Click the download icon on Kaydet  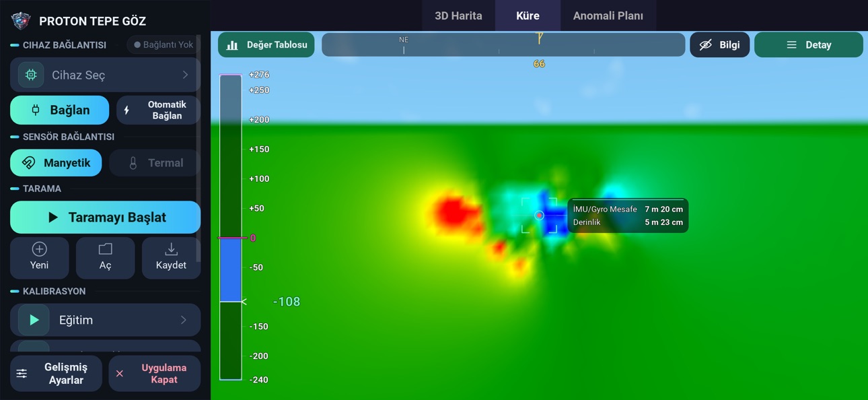tap(171, 249)
